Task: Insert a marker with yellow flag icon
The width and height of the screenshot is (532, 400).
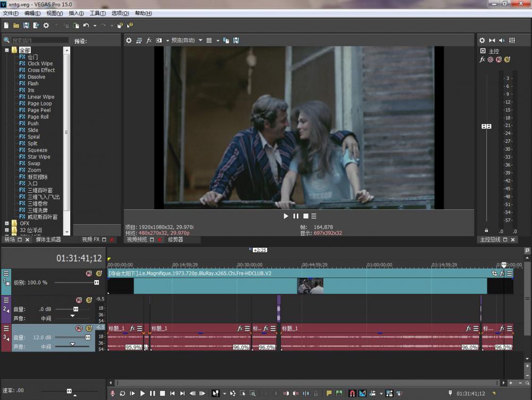Action: 329,393
